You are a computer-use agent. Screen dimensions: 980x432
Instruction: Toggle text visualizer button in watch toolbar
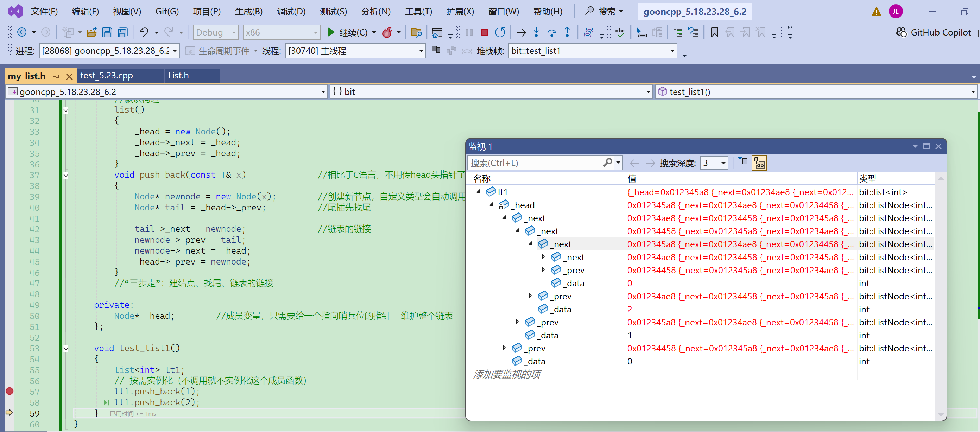click(x=759, y=163)
